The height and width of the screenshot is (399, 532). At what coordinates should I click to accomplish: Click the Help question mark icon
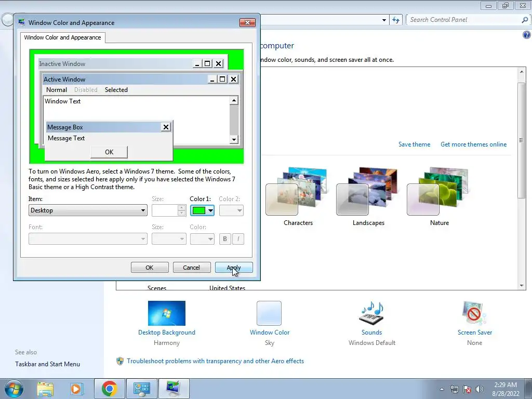[x=527, y=35]
